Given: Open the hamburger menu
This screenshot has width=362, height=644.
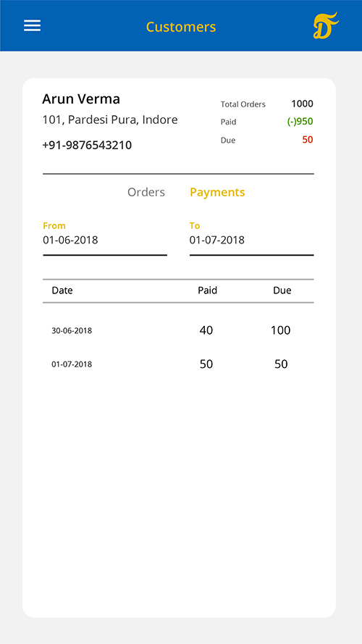Looking at the screenshot, I should point(32,26).
